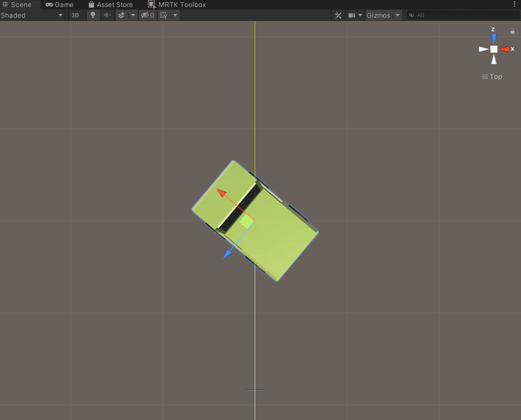Click the All search field

coord(463,15)
